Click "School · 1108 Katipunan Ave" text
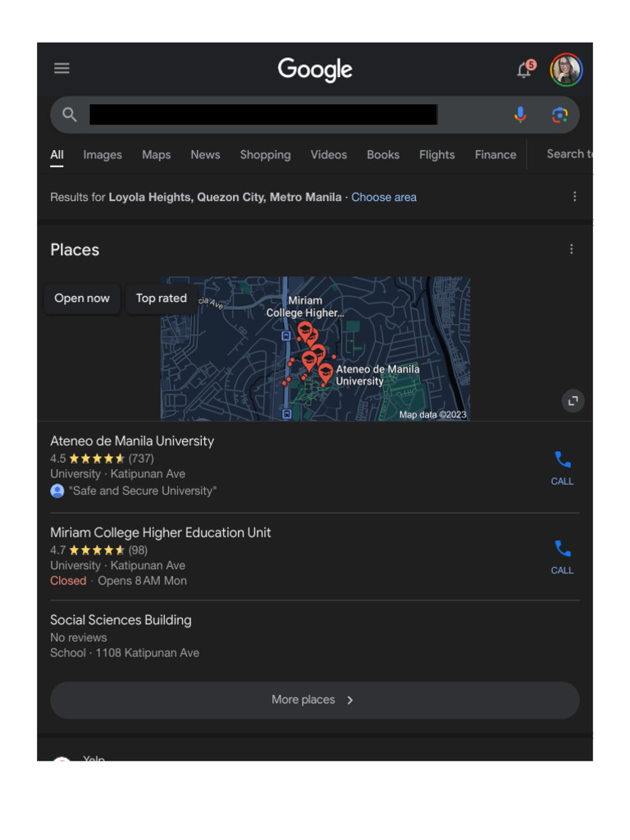Image resolution: width=630 pixels, height=840 pixels. click(125, 653)
